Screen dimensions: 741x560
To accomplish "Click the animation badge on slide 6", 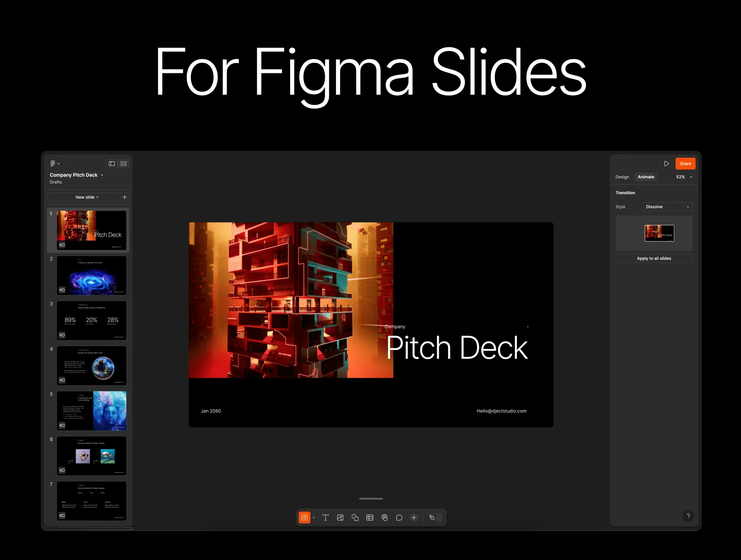I will coord(62,470).
